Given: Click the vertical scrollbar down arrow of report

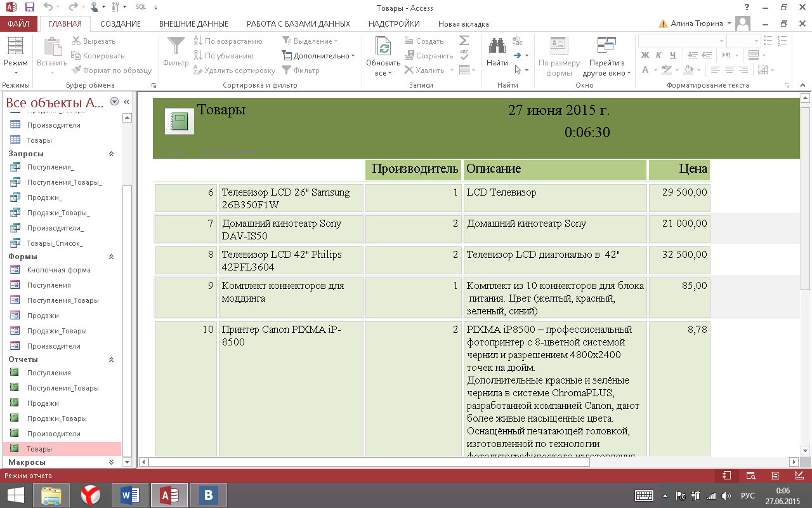Looking at the screenshot, I should 806,450.
